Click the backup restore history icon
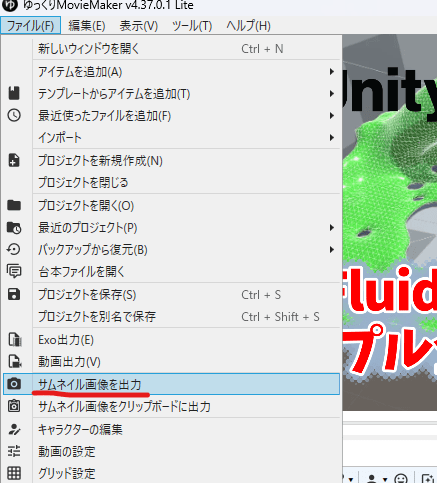Image resolution: width=437 pixels, height=483 pixels. tap(14, 249)
